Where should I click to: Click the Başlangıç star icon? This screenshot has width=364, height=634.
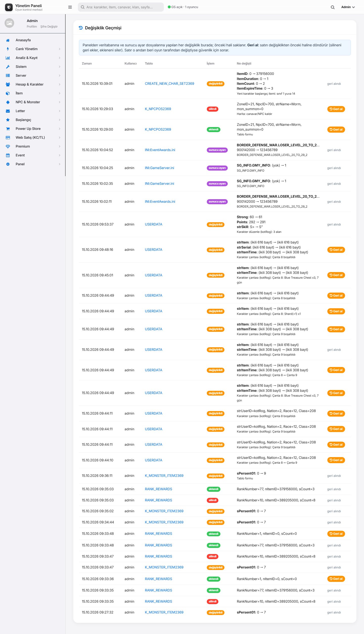[x=8, y=120]
